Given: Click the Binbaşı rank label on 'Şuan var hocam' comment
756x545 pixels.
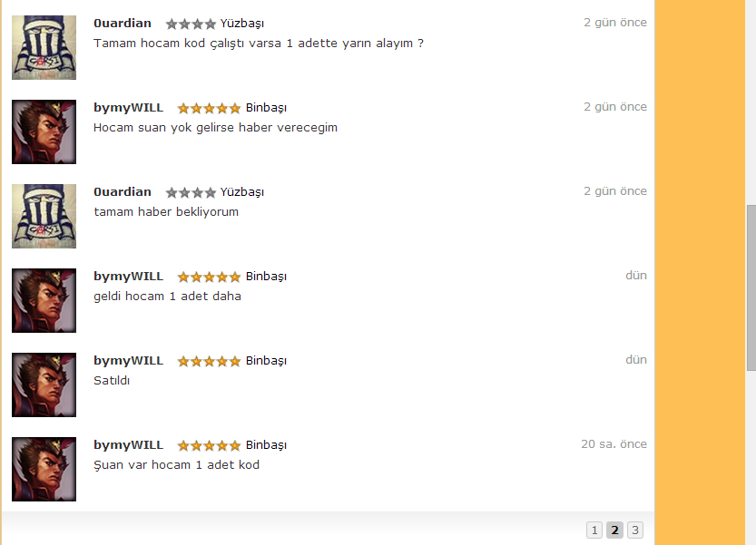Looking at the screenshot, I should pyautogui.click(x=266, y=445).
